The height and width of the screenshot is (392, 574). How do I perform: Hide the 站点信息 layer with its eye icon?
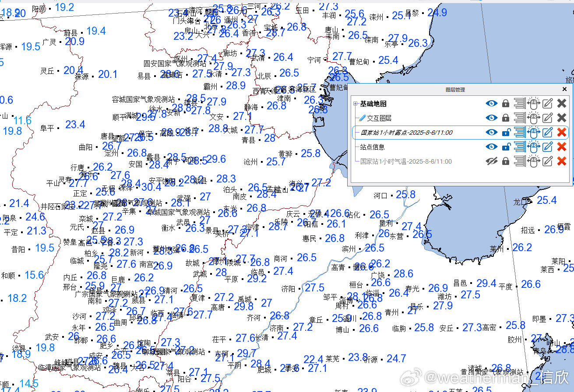point(492,147)
